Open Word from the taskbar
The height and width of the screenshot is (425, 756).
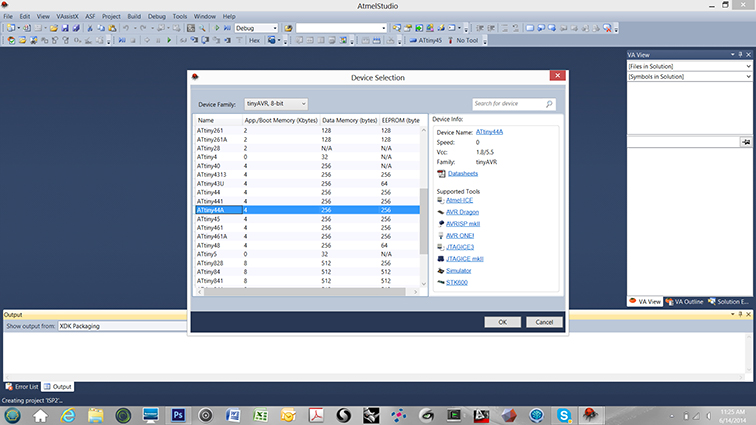233,415
